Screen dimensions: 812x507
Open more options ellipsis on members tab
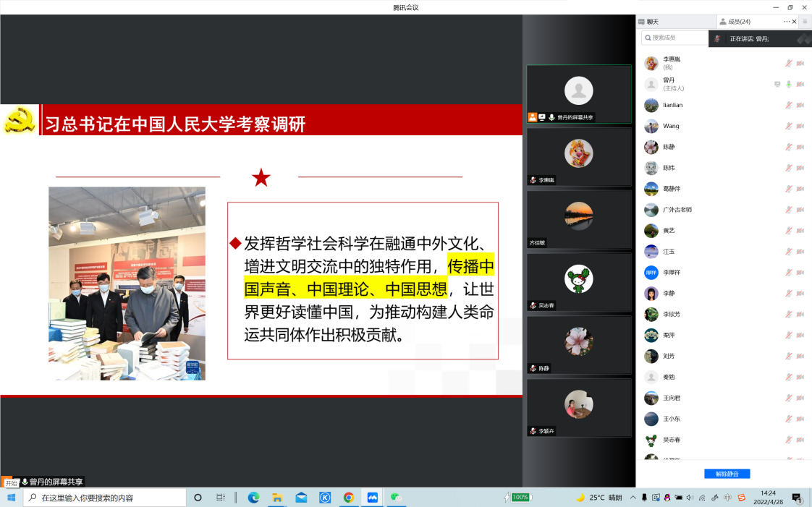(x=787, y=22)
